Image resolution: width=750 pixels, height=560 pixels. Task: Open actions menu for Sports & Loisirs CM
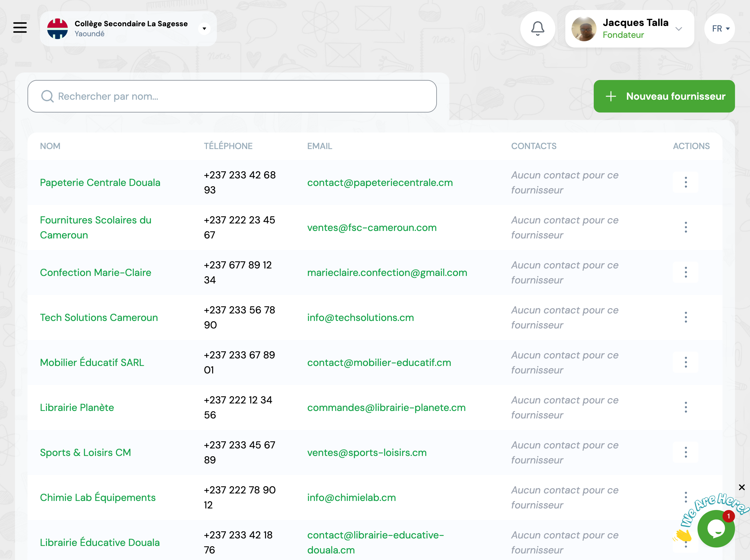coord(685,452)
